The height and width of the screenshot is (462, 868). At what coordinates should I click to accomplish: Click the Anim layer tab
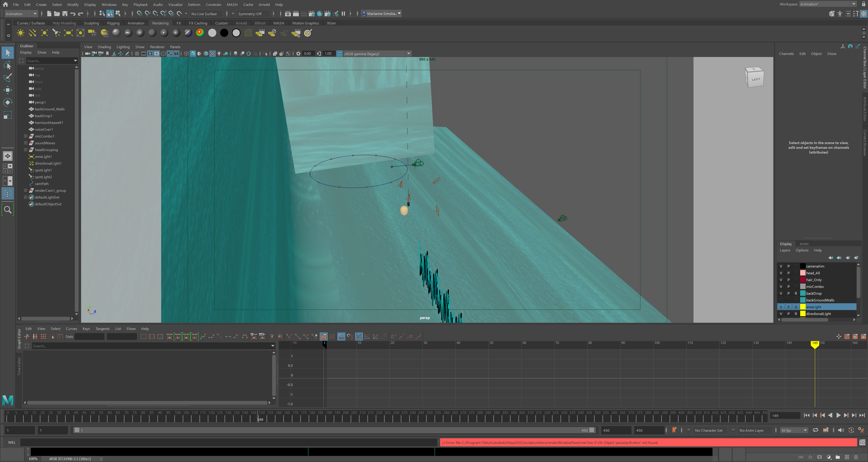(x=804, y=244)
